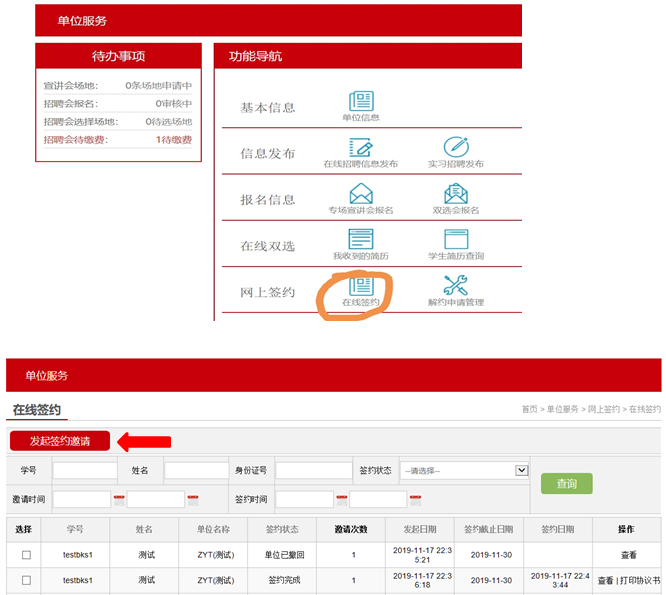Click the 邀请次数 column header
This screenshot has height=595, width=666.
point(351,529)
